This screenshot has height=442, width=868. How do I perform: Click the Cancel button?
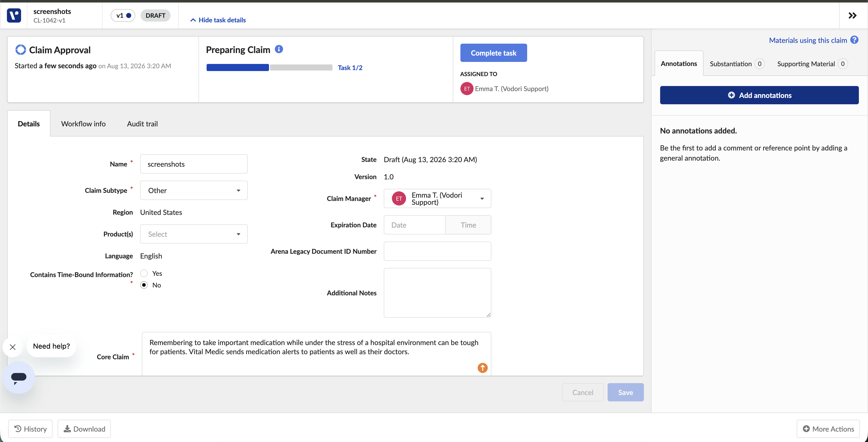tap(582, 392)
